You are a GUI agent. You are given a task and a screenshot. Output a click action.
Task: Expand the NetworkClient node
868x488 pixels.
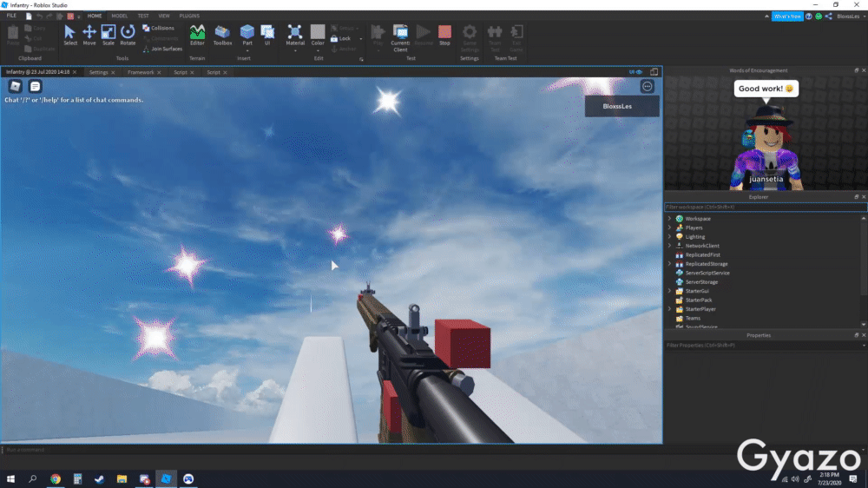[x=669, y=246]
